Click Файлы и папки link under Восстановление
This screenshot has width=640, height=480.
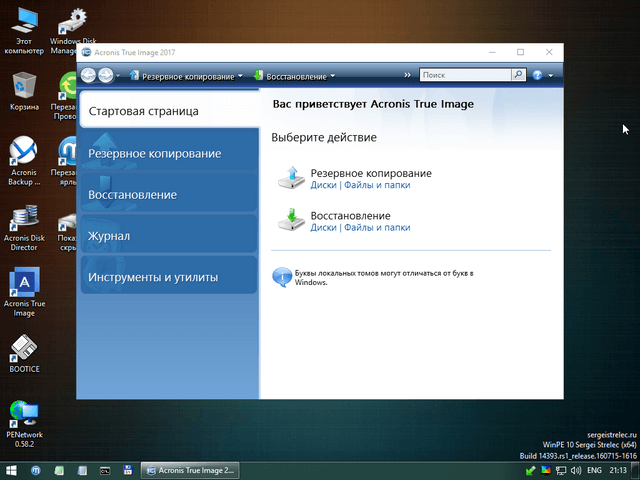[377, 228]
